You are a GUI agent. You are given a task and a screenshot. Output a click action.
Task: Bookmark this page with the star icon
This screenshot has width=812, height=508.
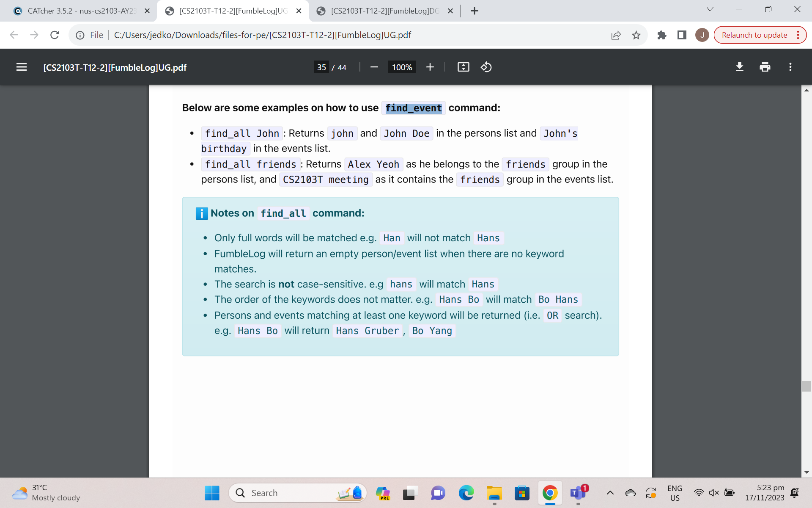(636, 35)
